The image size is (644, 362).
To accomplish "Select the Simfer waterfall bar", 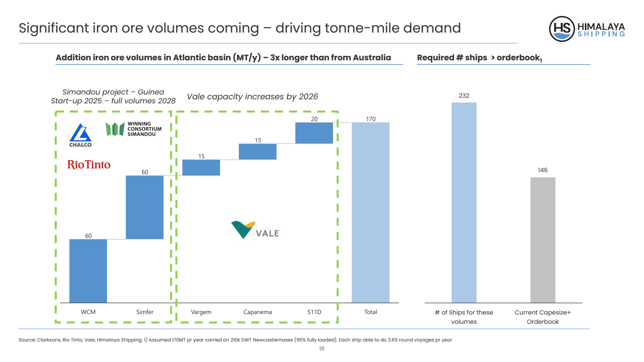I will tap(144, 207).
